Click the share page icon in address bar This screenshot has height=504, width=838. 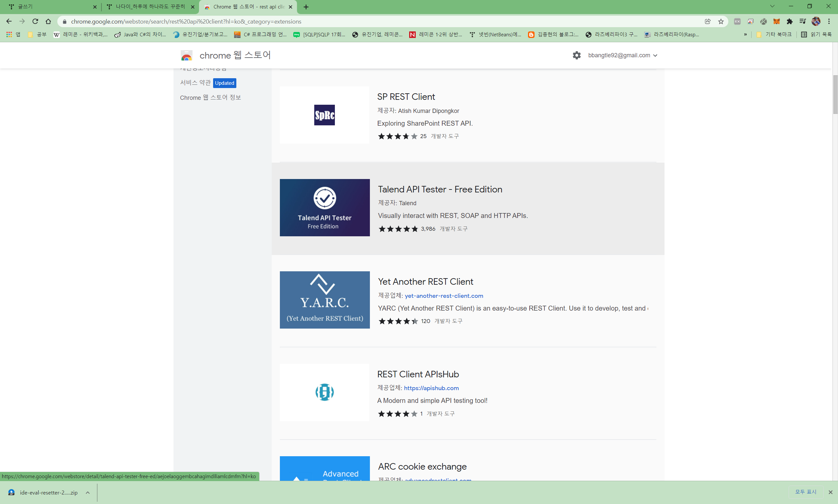point(708,21)
